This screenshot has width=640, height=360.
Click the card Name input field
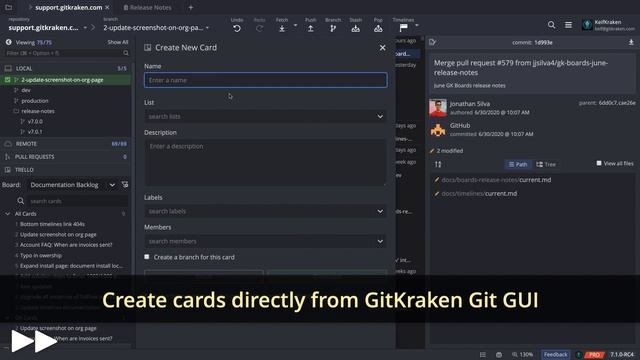265,80
